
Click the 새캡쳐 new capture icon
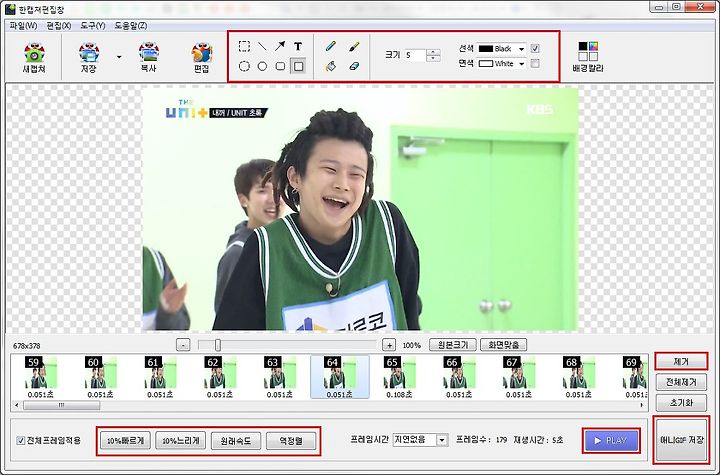(34, 58)
